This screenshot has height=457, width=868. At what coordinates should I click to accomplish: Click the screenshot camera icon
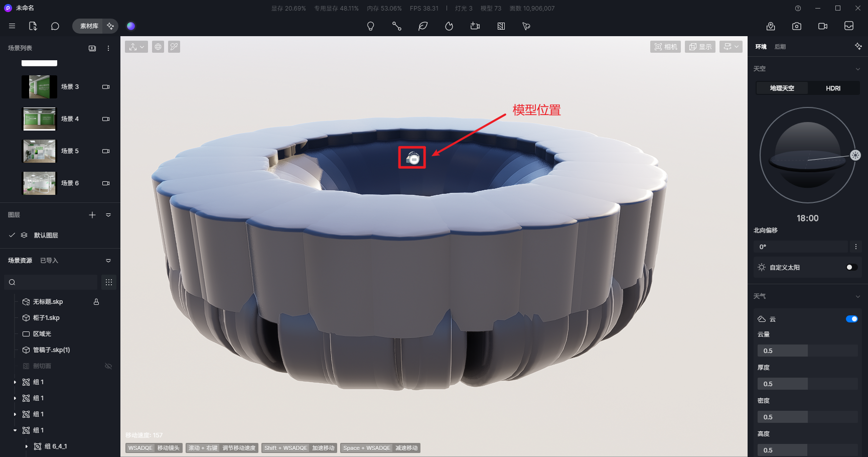[797, 26]
